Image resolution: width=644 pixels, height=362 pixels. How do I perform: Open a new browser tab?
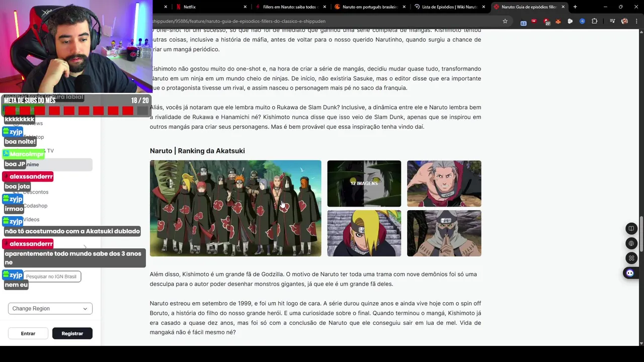[x=575, y=7]
